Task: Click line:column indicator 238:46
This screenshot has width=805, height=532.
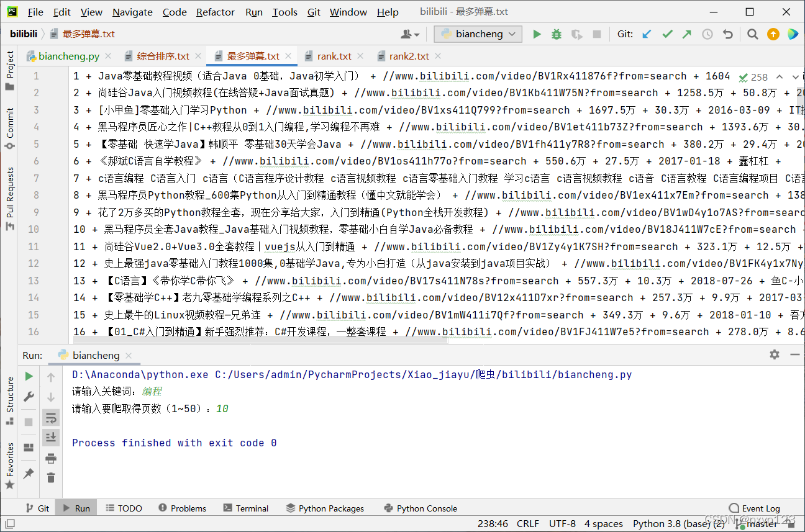Action: 493,524
